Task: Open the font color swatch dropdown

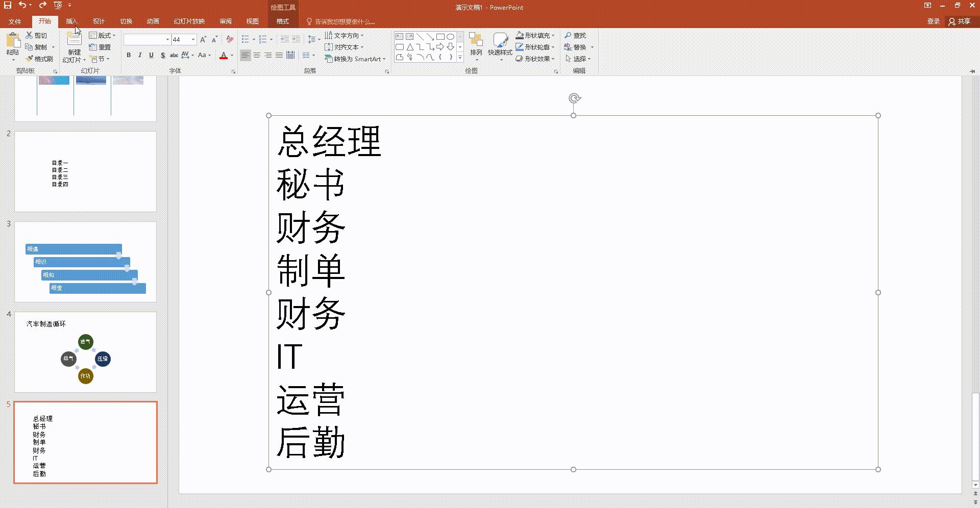Action: [232, 55]
